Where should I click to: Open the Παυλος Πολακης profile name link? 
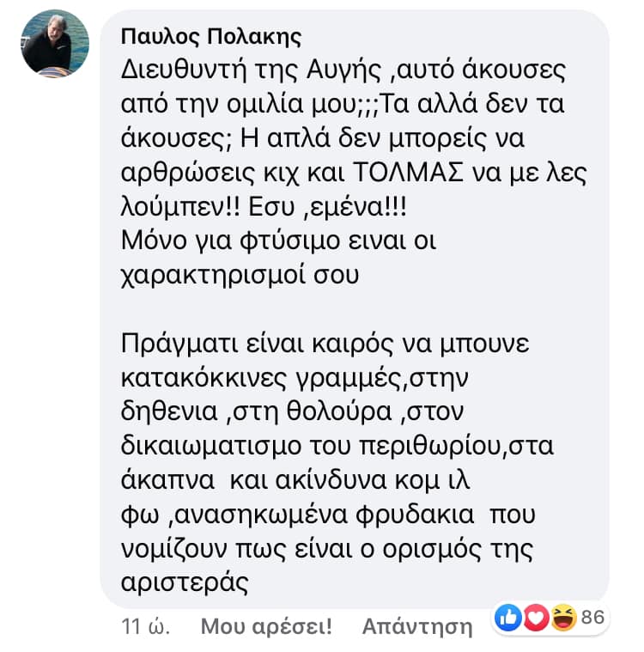(211, 37)
